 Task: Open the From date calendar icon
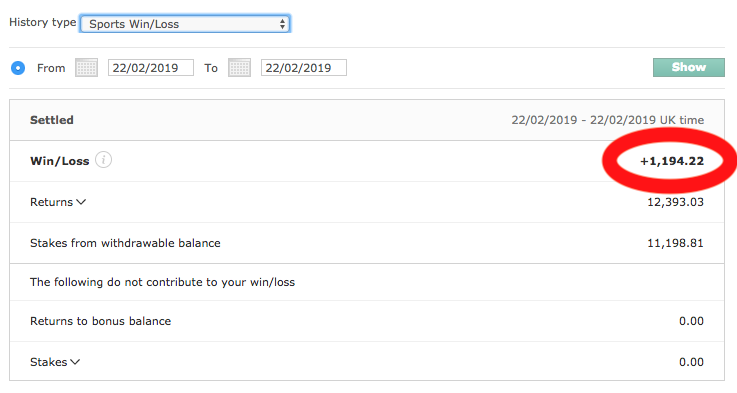(86, 68)
